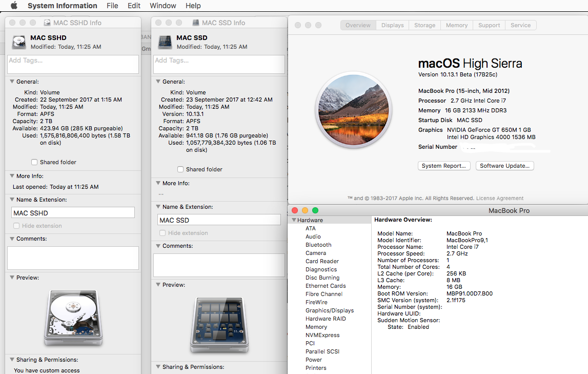Select the Overview tab
The image size is (588, 374).
click(x=358, y=25)
